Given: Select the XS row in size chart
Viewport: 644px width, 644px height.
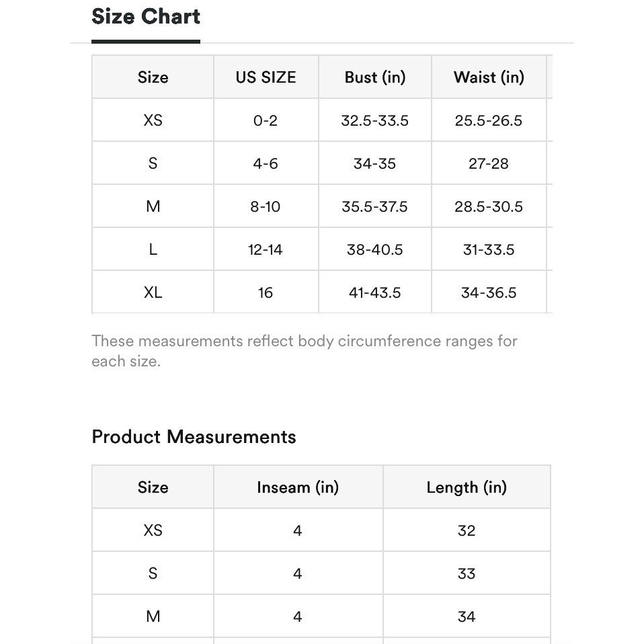Looking at the screenshot, I should pyautogui.click(x=322, y=120).
